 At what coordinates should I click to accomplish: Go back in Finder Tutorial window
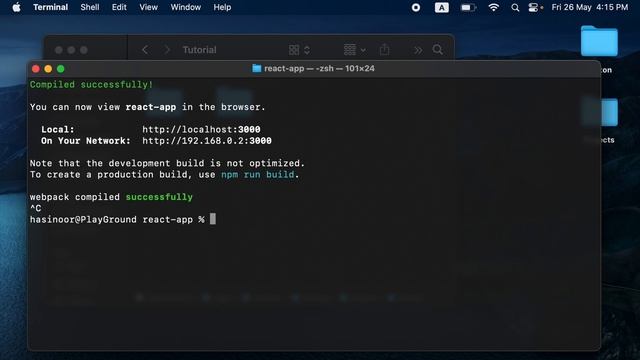[x=145, y=50]
